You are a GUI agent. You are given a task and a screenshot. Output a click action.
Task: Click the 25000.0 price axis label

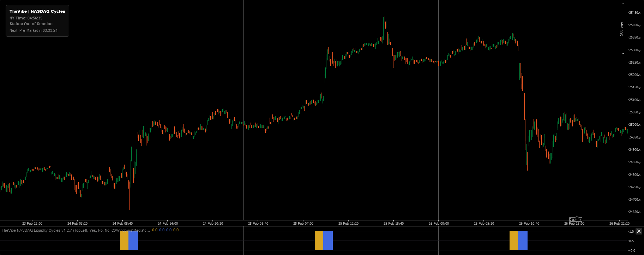pos(634,125)
